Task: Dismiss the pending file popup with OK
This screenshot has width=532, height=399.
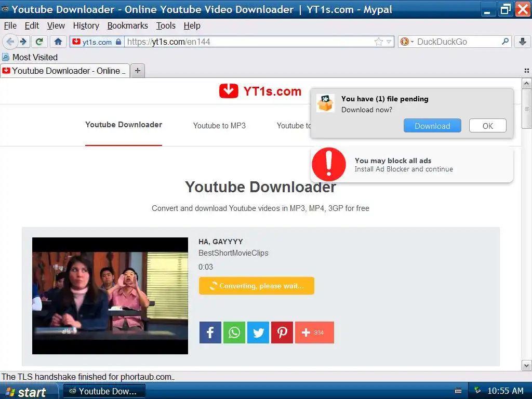Action: 487,126
